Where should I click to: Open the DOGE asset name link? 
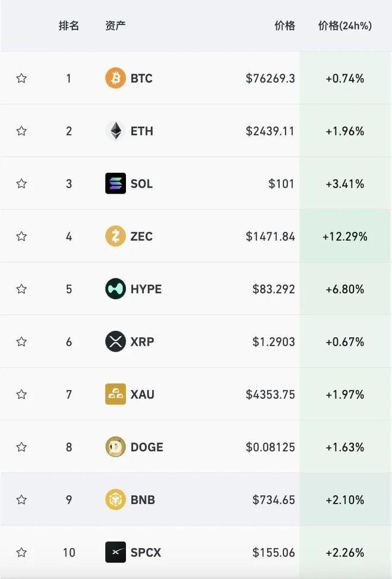pos(147,447)
